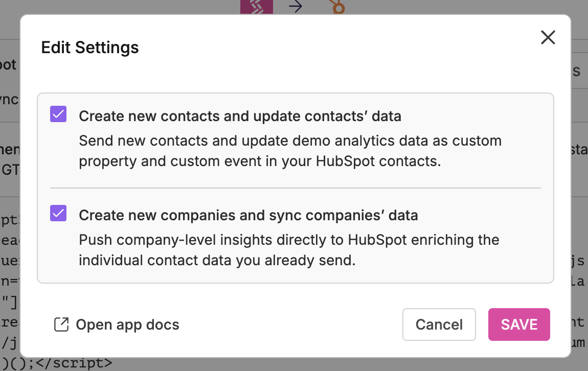588x371 pixels.
Task: Click the arrow icon between the logos
Action: pos(296,6)
